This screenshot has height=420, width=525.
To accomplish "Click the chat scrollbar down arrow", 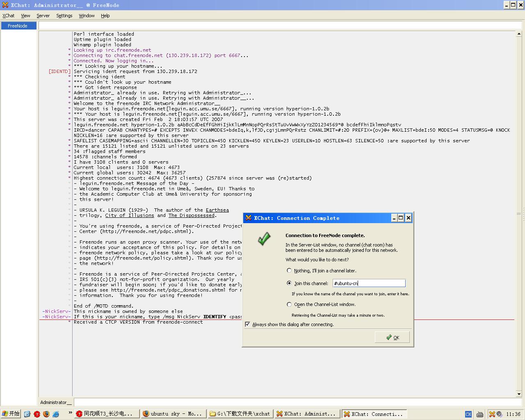I will pos(519,394).
